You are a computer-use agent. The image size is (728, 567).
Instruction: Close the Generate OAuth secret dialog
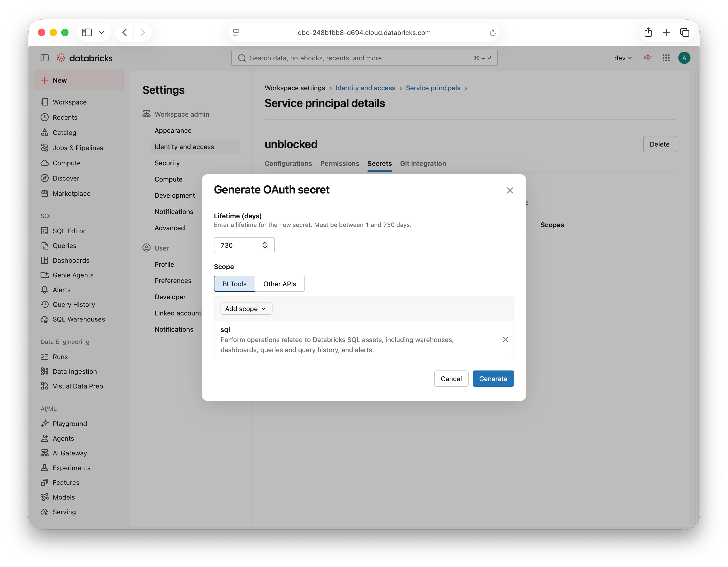510,190
